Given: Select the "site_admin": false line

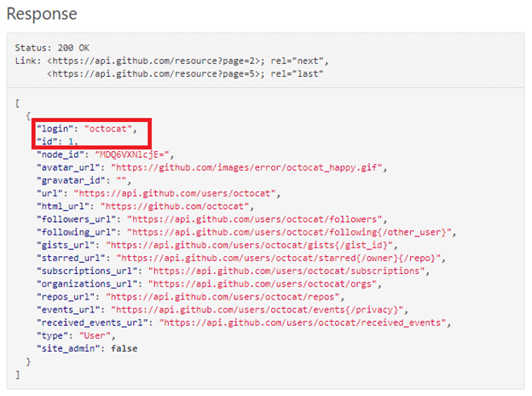Looking at the screenshot, I should click(87, 348).
